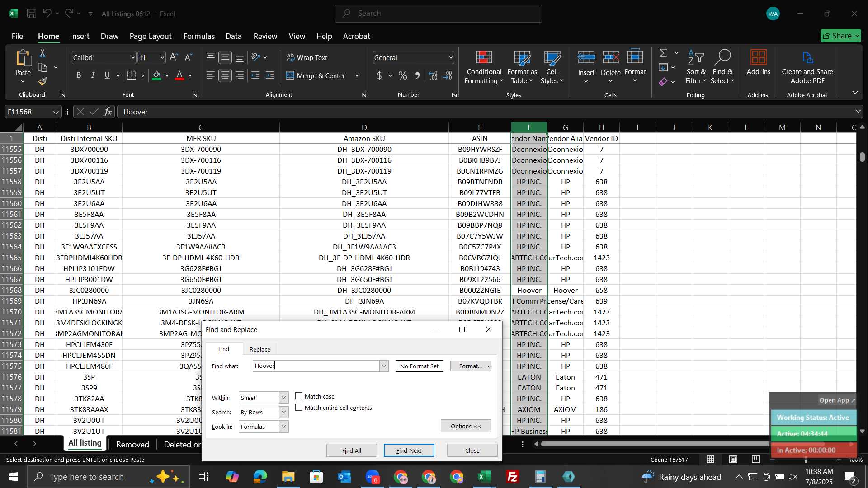Toggle Underline formatting

click(x=107, y=75)
